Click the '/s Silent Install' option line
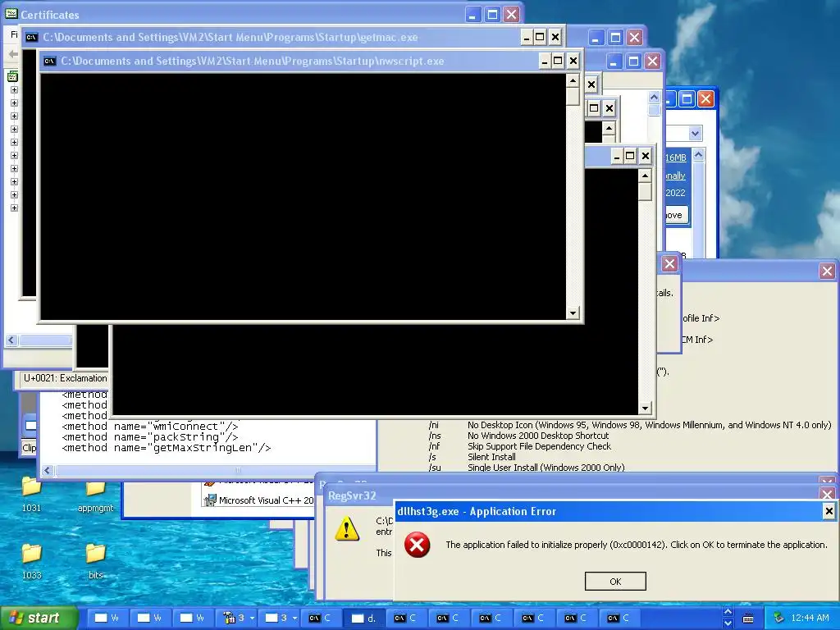Image resolution: width=840 pixels, height=630 pixels. click(x=472, y=457)
